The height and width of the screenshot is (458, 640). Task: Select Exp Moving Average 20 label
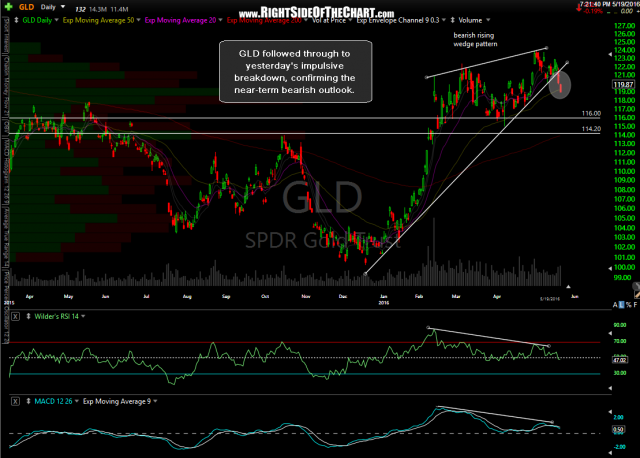click(180, 20)
